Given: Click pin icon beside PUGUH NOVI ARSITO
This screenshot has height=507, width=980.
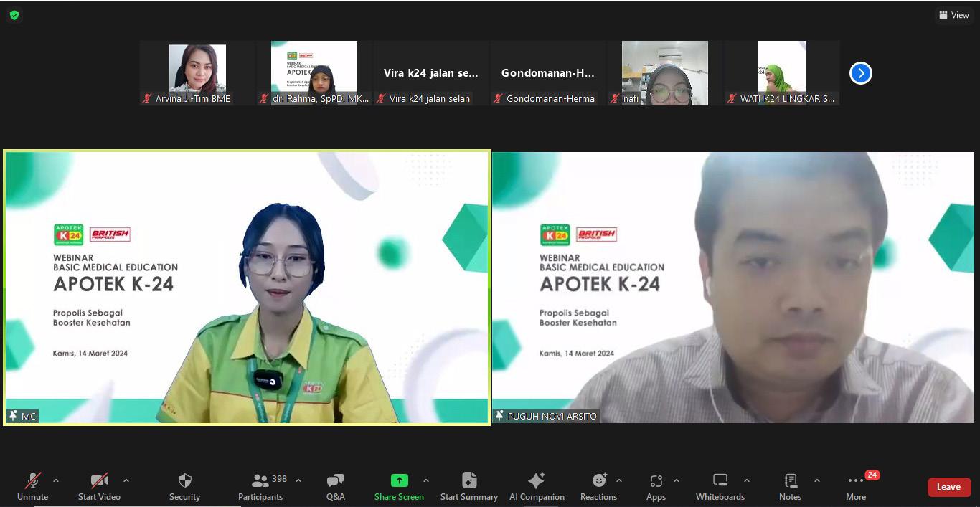Looking at the screenshot, I should (499, 416).
